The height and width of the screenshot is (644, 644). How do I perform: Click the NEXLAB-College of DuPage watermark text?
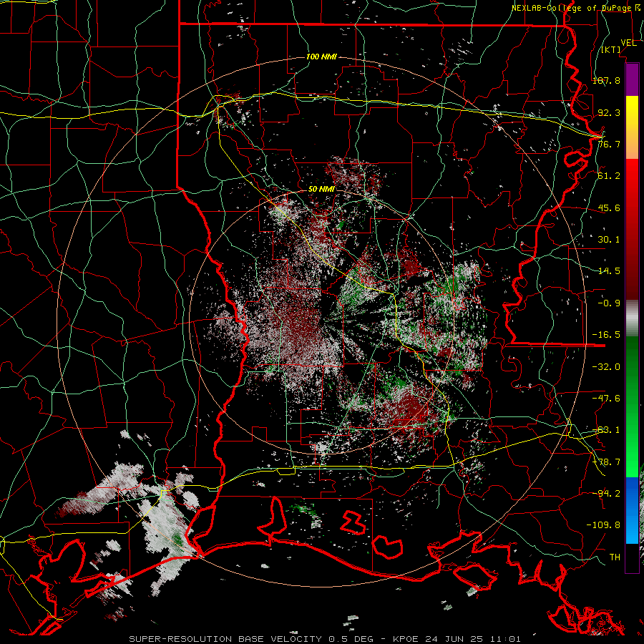click(x=573, y=8)
